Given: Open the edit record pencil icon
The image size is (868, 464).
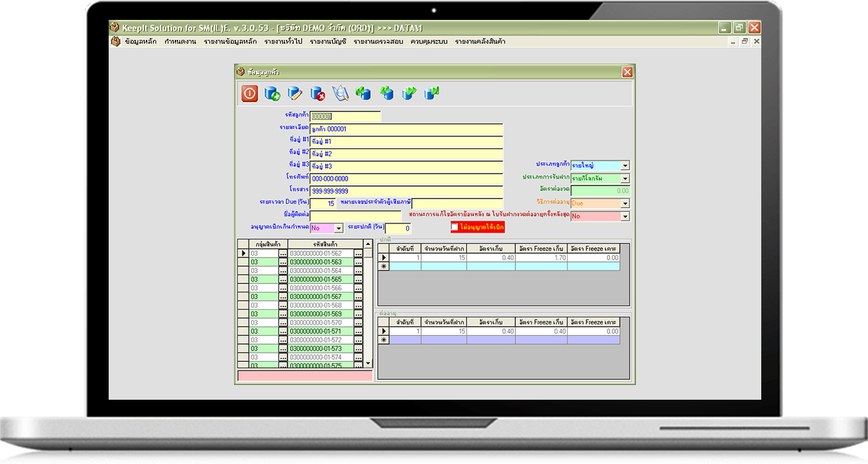Looking at the screenshot, I should pos(295,93).
